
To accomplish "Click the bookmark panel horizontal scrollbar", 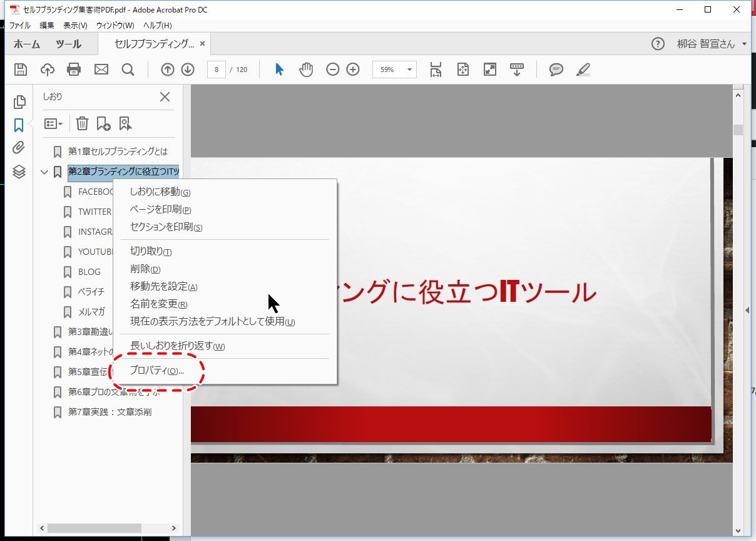I will pyautogui.click(x=94, y=528).
